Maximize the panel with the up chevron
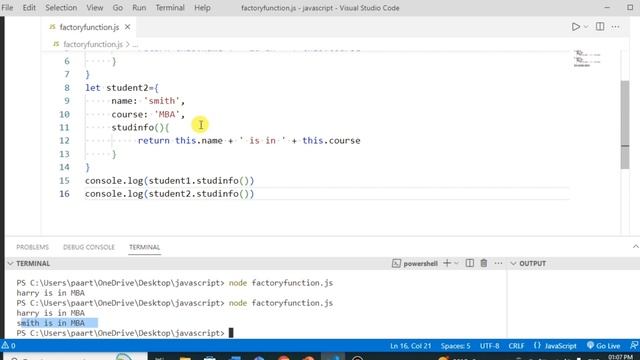Screen dimensions: 640x360 coord(635,247)
